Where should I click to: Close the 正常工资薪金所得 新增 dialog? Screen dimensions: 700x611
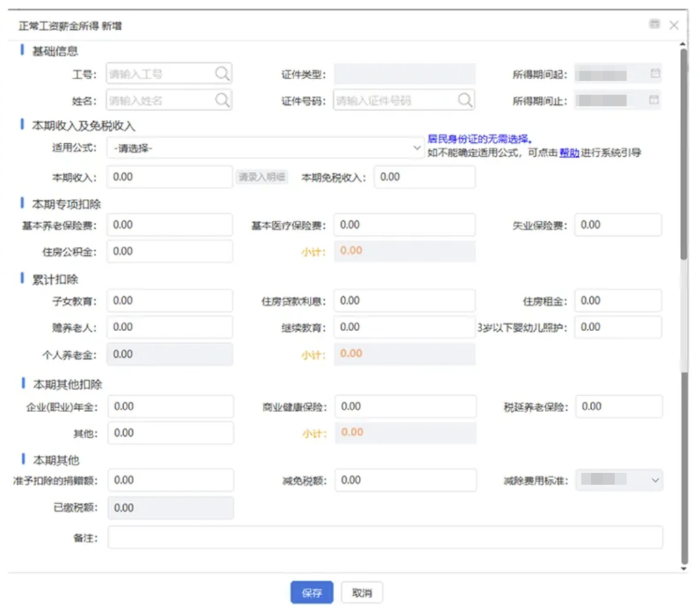pos(674,25)
